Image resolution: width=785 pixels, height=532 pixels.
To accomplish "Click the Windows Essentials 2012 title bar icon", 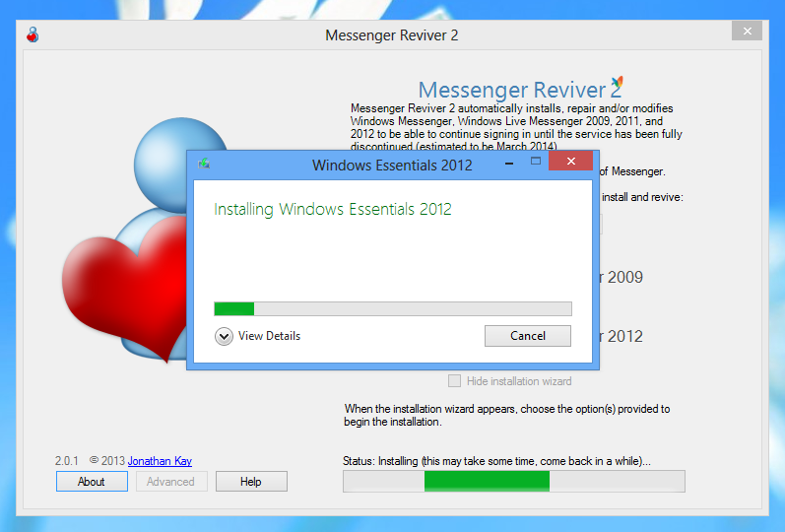I will (x=204, y=164).
